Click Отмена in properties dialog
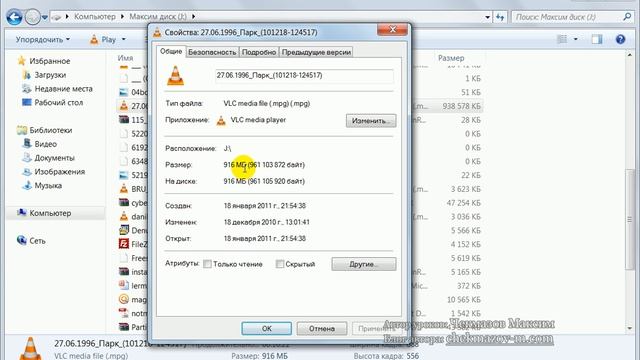The width and height of the screenshot is (640, 360). 322,329
